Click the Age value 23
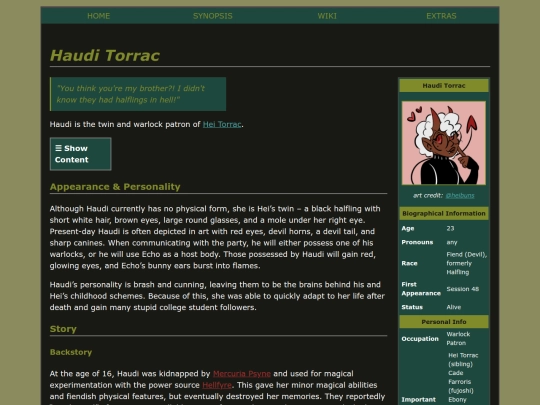 tap(450, 228)
